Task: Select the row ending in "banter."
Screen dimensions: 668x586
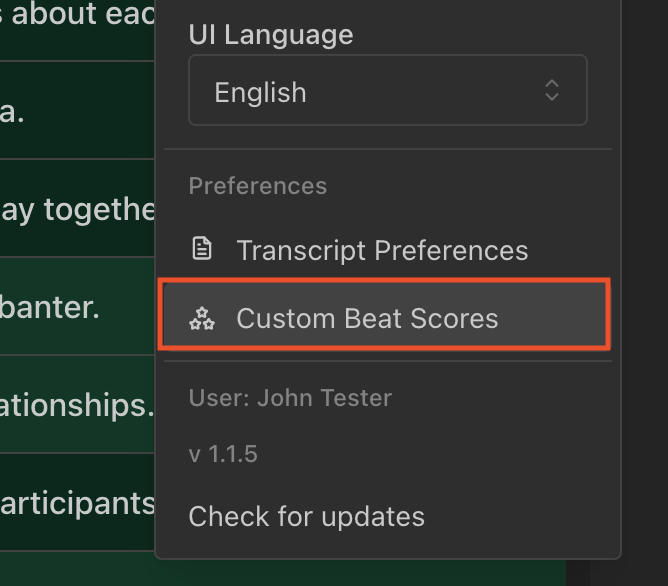Action: pyautogui.click(x=77, y=306)
